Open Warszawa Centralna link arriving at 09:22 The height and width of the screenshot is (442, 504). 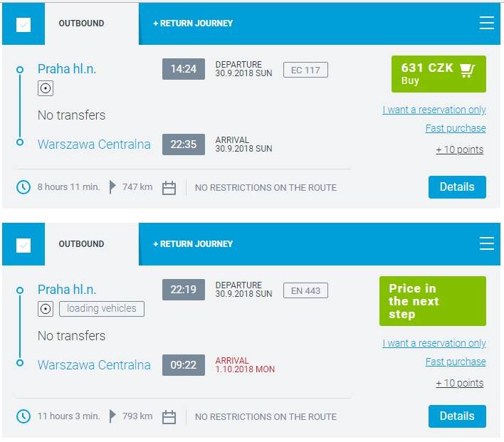pos(94,365)
